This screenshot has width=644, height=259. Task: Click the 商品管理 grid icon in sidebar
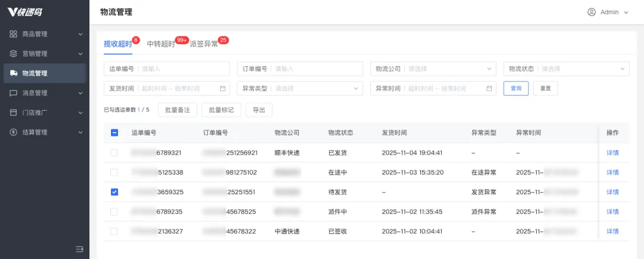[x=13, y=34]
